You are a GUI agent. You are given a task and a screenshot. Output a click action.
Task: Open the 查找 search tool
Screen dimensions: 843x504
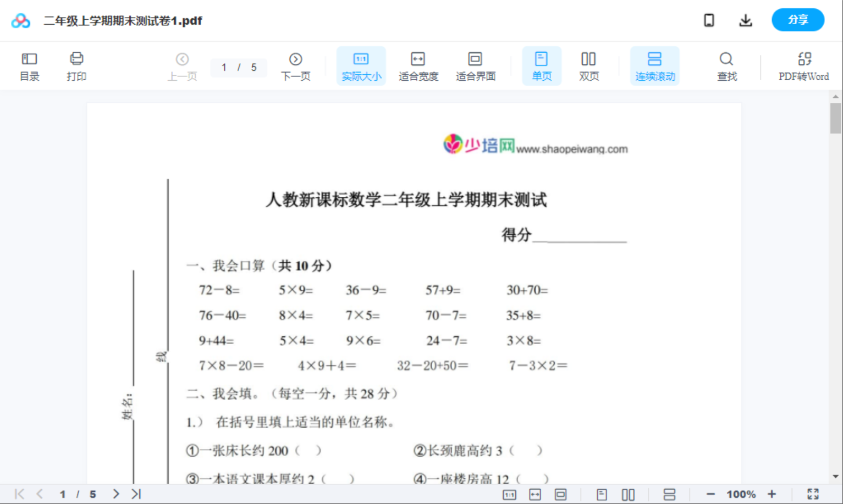(x=726, y=65)
